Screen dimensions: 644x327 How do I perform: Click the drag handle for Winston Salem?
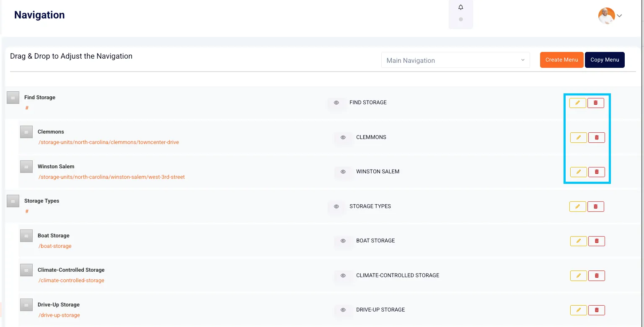click(x=26, y=167)
